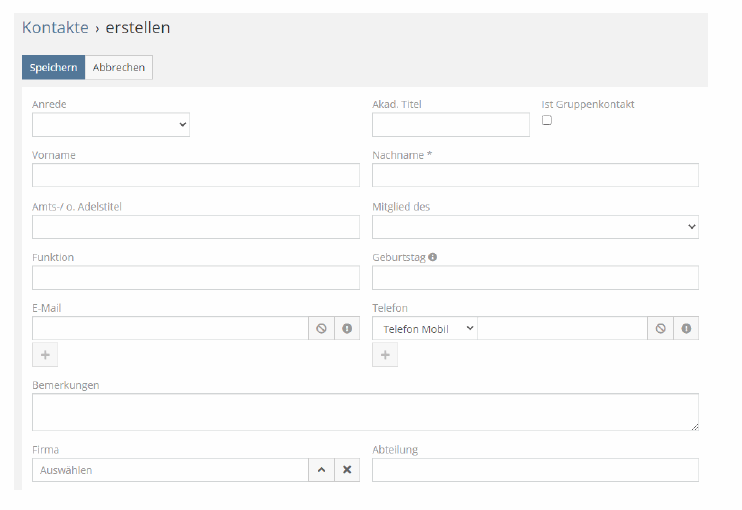Image resolution: width=742 pixels, height=510 pixels.
Task: Expand the Mitglied des dropdown
Action: [x=535, y=227]
